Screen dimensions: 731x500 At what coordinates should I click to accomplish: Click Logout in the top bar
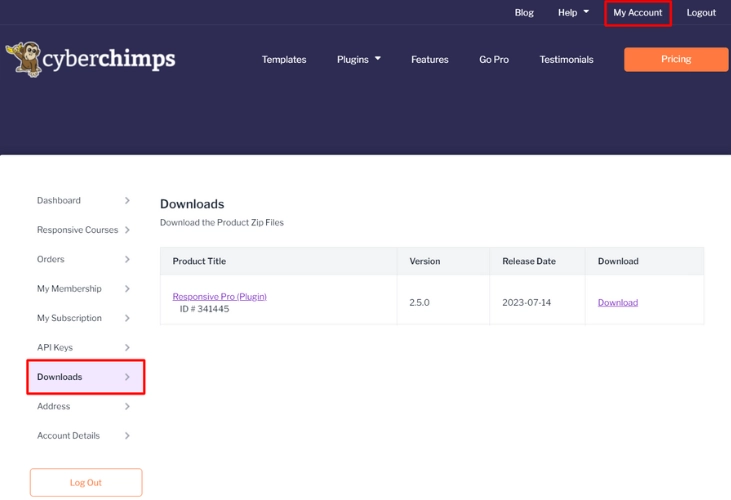click(x=701, y=13)
